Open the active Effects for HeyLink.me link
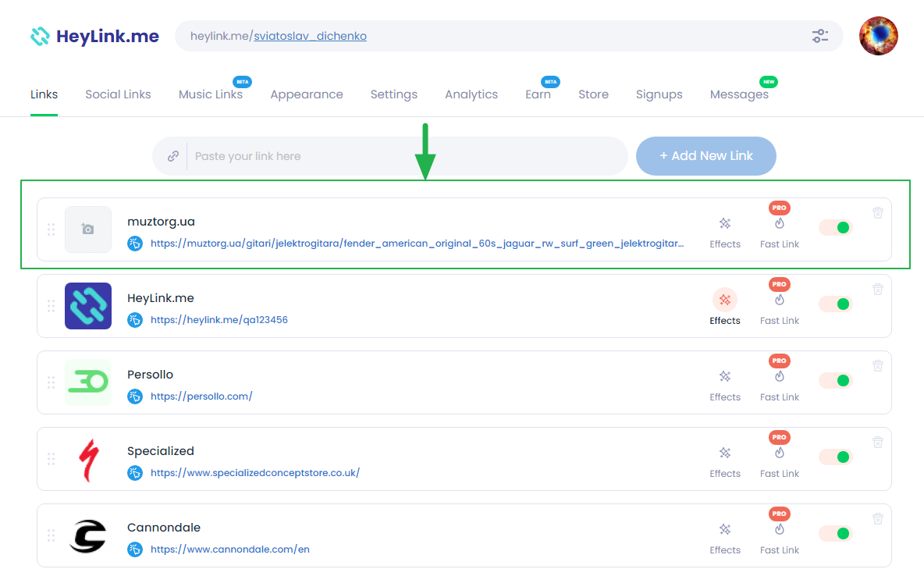This screenshot has width=924, height=569. 725,308
